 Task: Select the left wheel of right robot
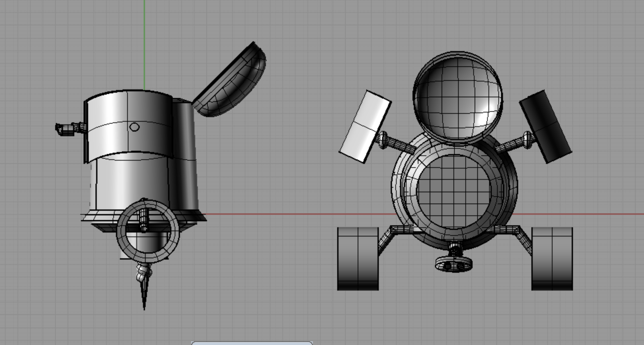coord(358,259)
